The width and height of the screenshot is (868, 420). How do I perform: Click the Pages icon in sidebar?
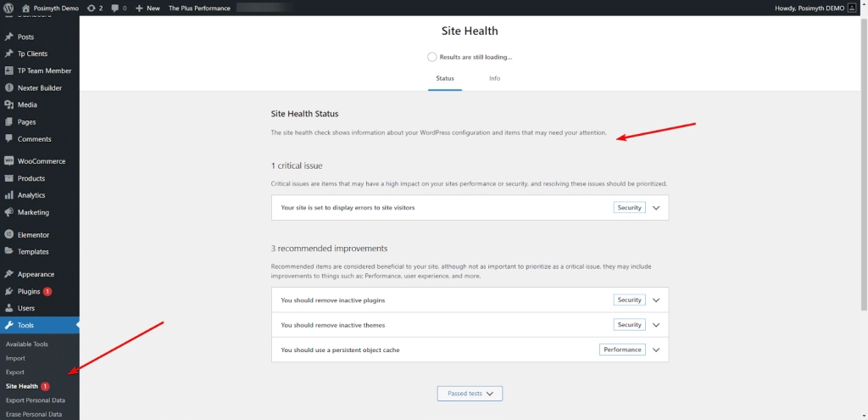(8, 122)
